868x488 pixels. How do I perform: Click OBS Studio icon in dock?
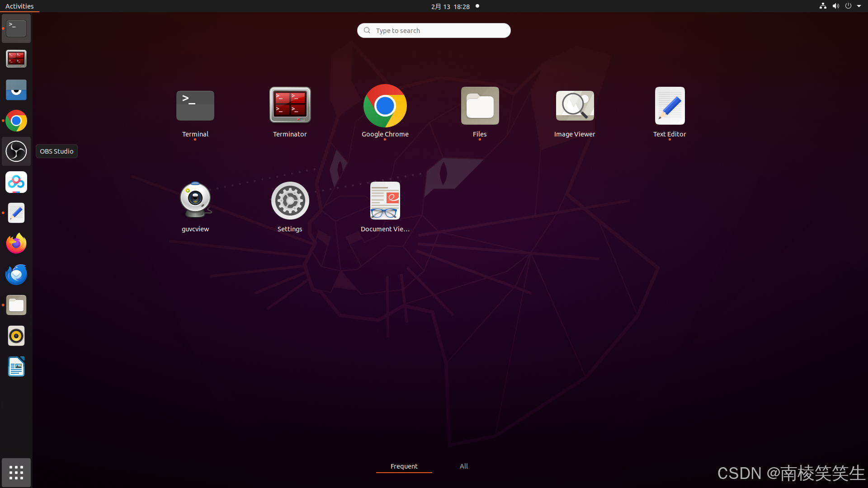point(16,151)
